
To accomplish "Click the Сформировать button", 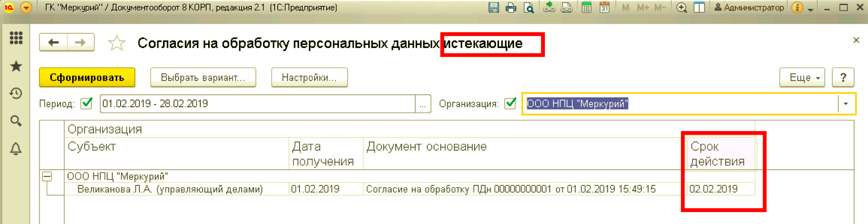I will (87, 77).
